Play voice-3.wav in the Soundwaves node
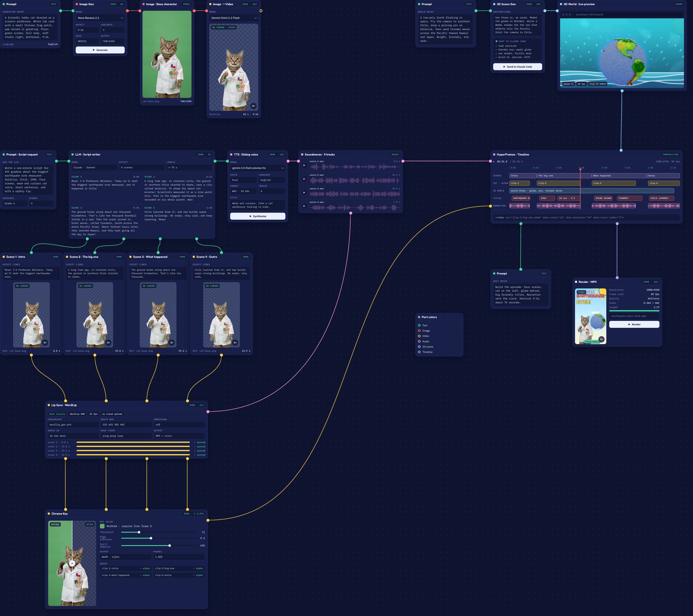 [304, 192]
